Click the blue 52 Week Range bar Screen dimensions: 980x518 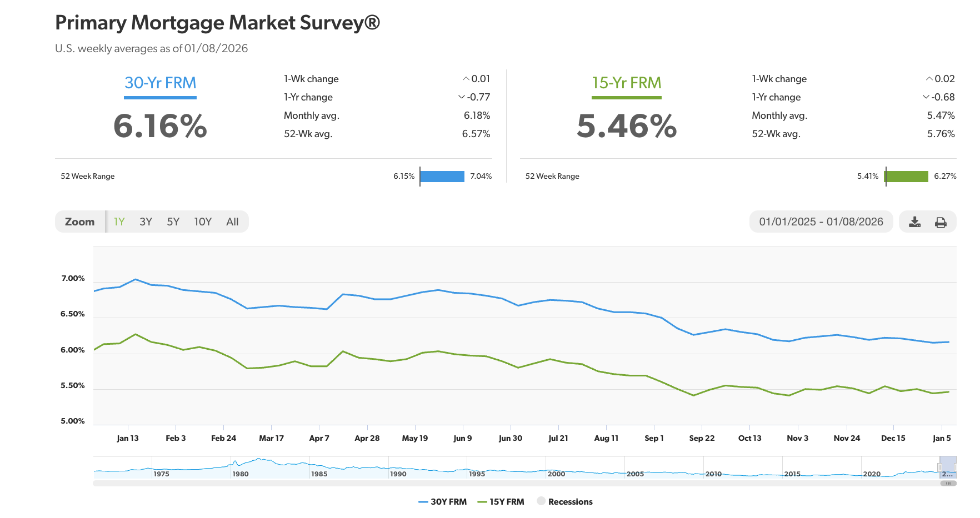click(x=442, y=177)
